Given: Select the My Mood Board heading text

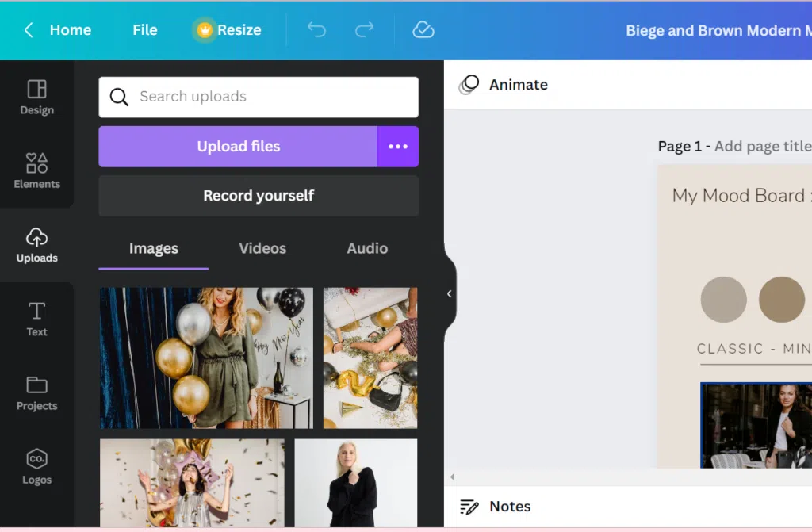Looking at the screenshot, I should [x=741, y=196].
